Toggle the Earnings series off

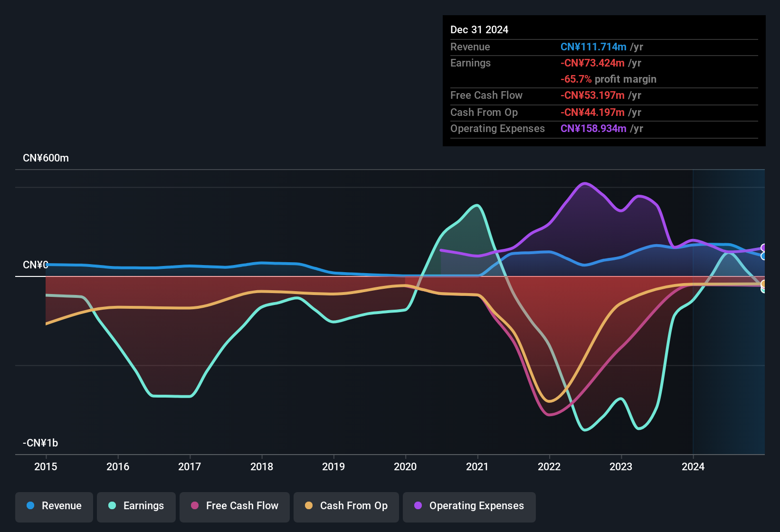click(136, 506)
